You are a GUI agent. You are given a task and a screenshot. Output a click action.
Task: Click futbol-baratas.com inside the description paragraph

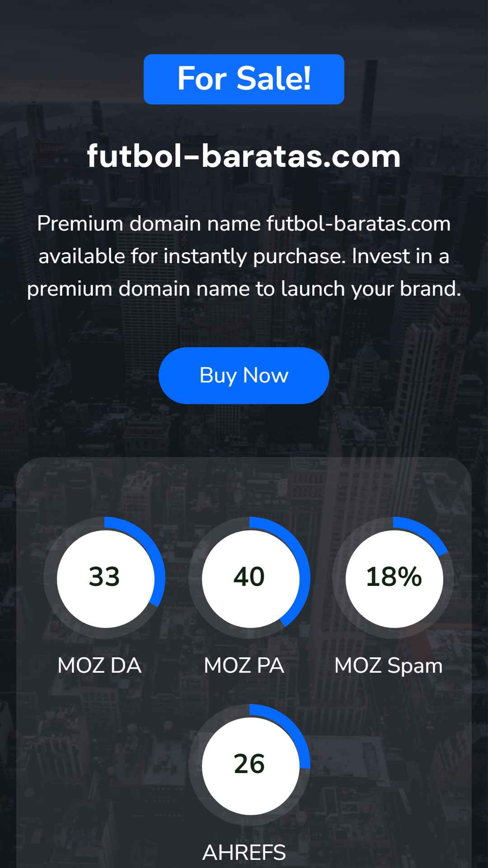(x=358, y=224)
